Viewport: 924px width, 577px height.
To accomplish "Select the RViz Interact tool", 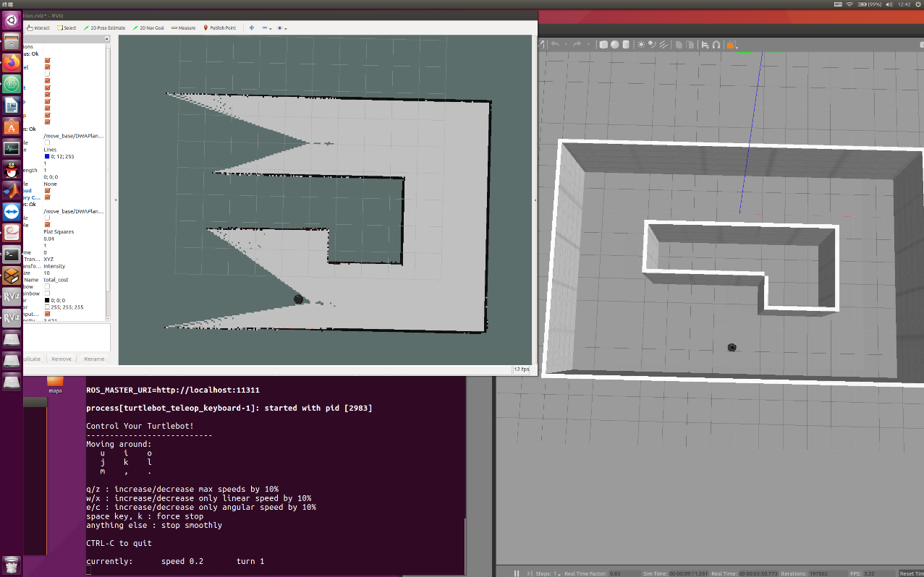I will click(38, 28).
